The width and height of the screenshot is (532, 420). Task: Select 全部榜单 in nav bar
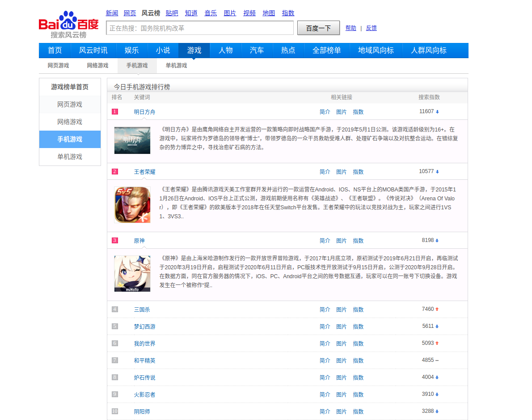tap(327, 50)
